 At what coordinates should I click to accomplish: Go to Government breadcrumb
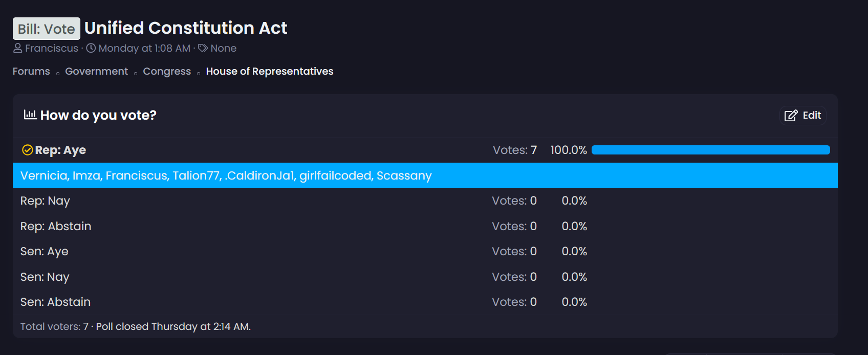pyautogui.click(x=96, y=71)
